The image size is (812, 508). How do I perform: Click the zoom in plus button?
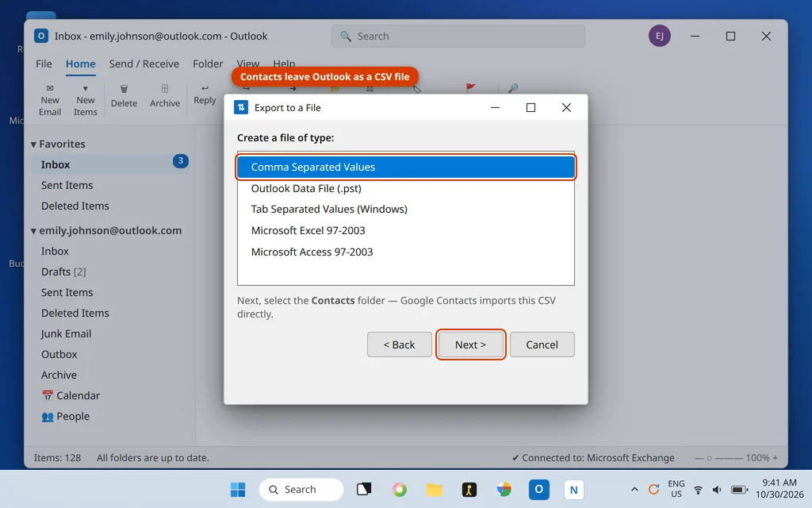[776, 458]
